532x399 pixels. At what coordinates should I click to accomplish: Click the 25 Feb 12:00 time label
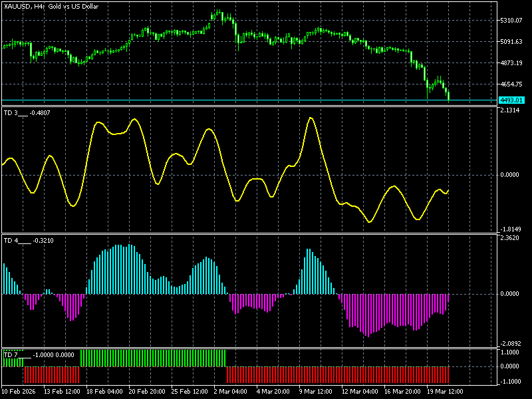(190, 391)
